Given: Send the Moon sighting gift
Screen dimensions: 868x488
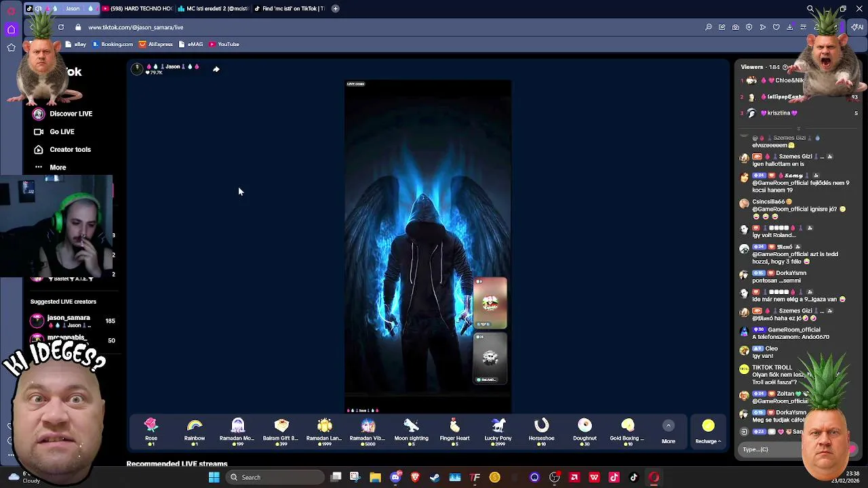Looking at the screenshot, I should click(x=411, y=430).
